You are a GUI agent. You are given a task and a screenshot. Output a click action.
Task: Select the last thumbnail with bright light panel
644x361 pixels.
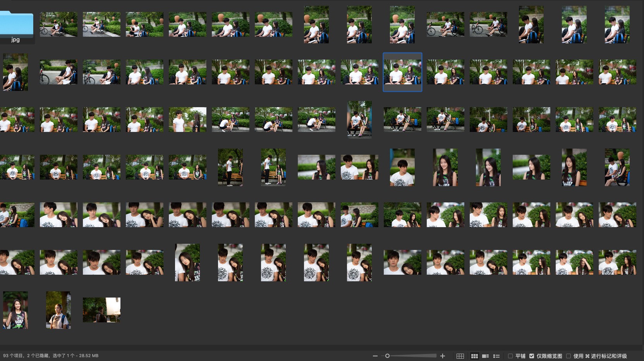pyautogui.click(x=101, y=310)
